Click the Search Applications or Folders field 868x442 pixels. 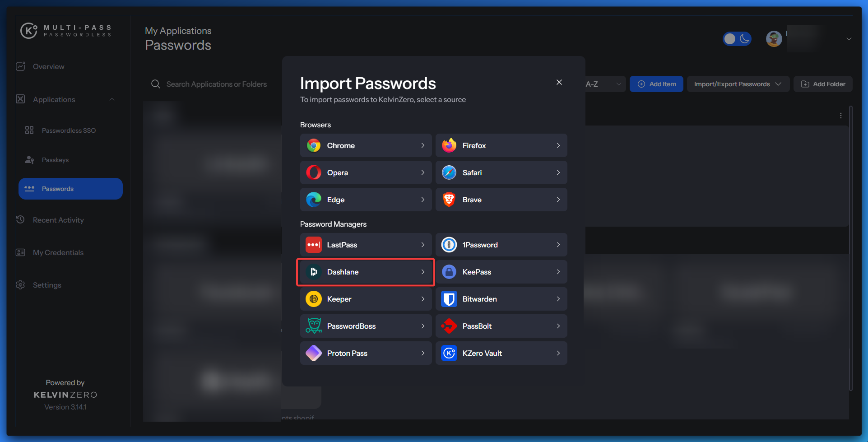click(216, 84)
